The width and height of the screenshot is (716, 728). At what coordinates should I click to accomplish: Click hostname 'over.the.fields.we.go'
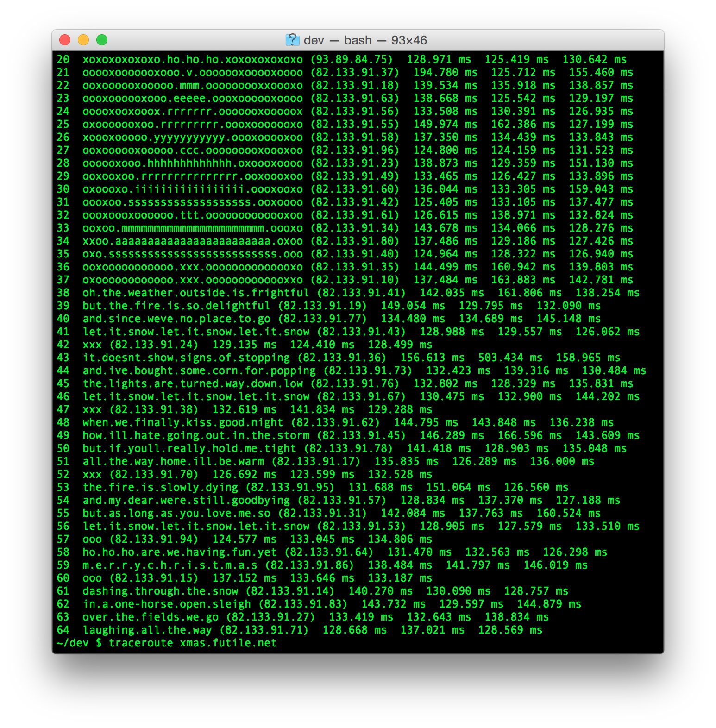point(151,617)
